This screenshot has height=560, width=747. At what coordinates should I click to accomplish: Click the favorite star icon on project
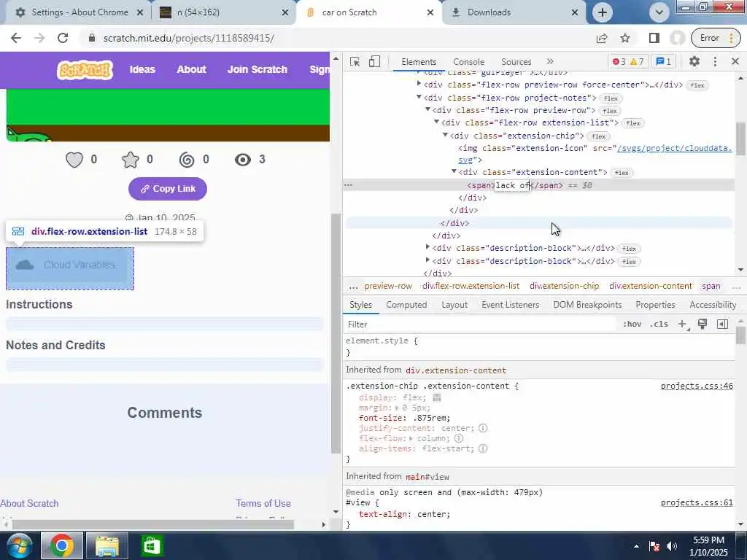tap(131, 160)
